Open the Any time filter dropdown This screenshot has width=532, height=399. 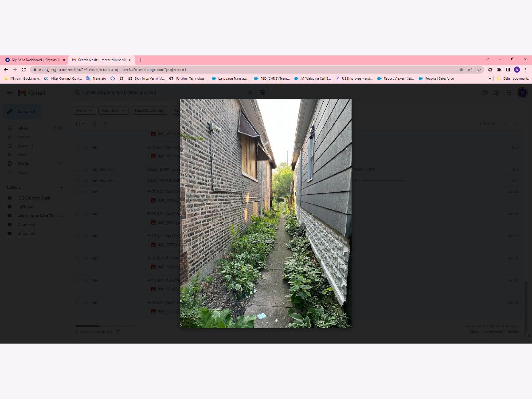[113, 110]
